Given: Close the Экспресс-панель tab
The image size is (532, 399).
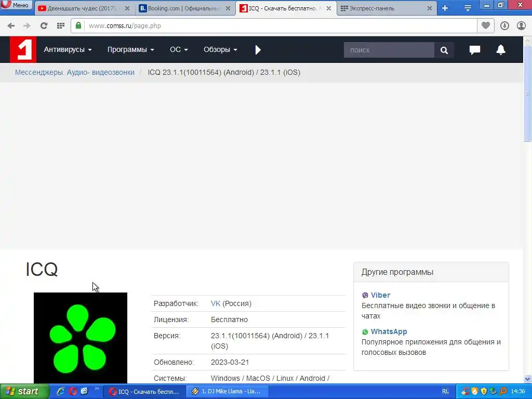Looking at the screenshot, I should tap(430, 8).
